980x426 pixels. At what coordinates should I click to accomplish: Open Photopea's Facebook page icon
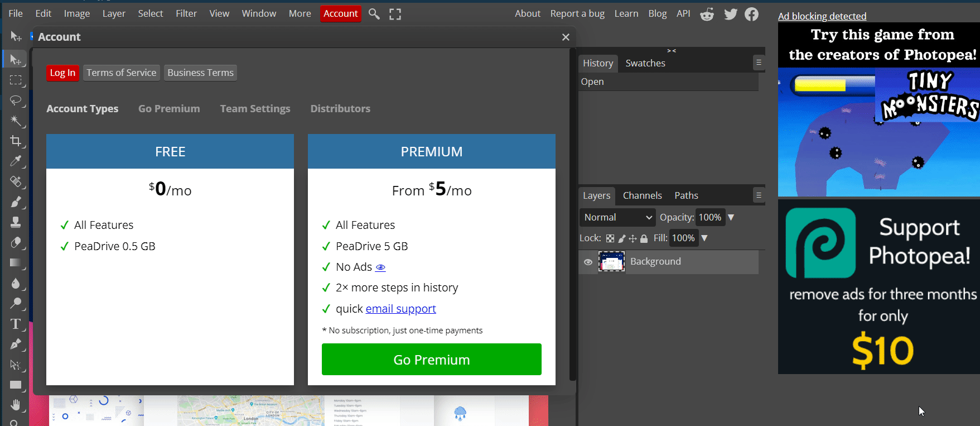[x=752, y=14]
